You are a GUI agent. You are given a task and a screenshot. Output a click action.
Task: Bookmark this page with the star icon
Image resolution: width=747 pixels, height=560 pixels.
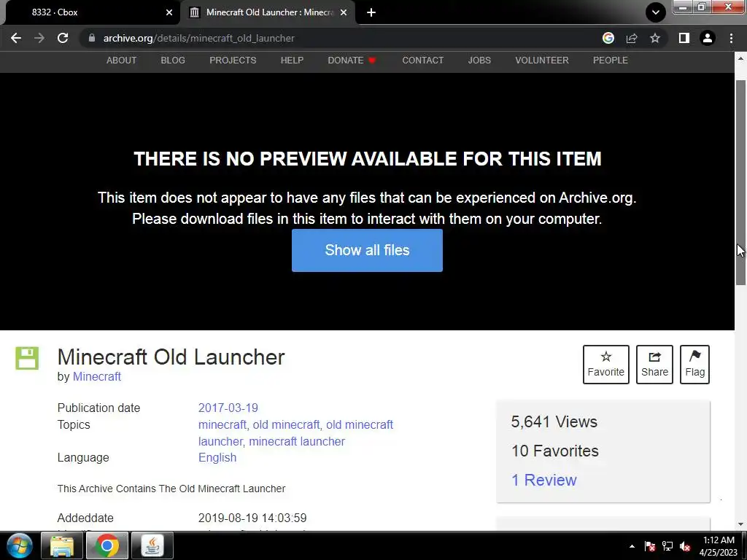(x=655, y=38)
